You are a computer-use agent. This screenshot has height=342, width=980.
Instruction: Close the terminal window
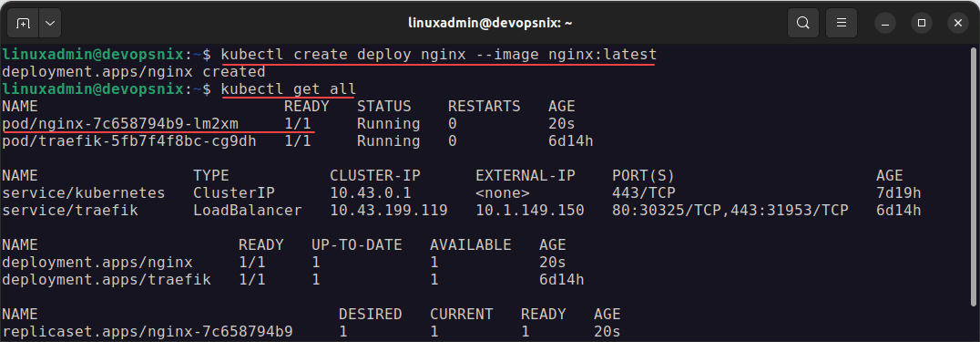[958, 23]
